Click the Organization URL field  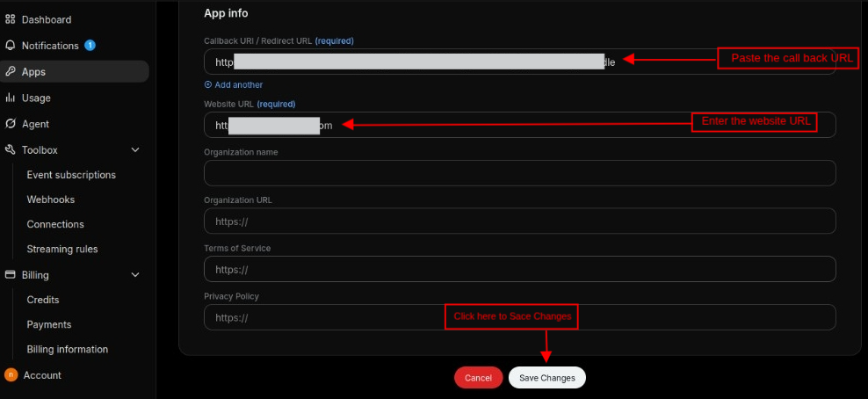point(520,221)
